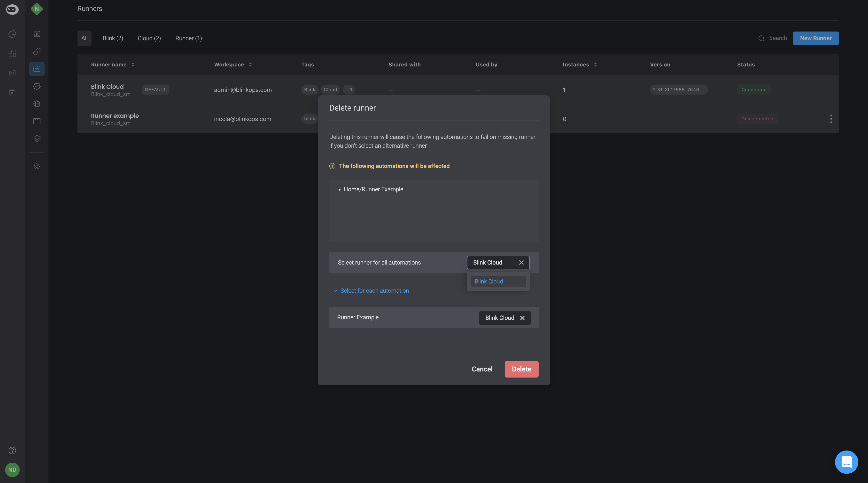Open the help question mark icon
Image resolution: width=868 pixels, height=483 pixels.
coord(12,450)
